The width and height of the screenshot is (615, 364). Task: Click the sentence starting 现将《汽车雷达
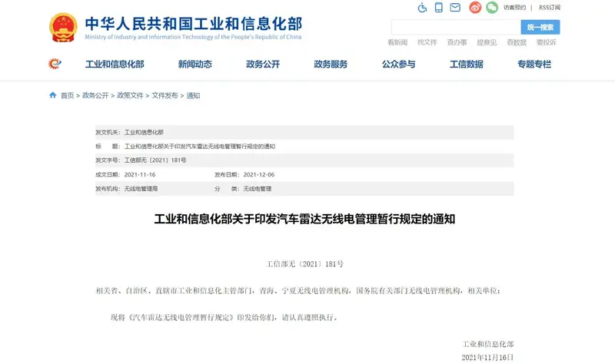click(x=224, y=317)
